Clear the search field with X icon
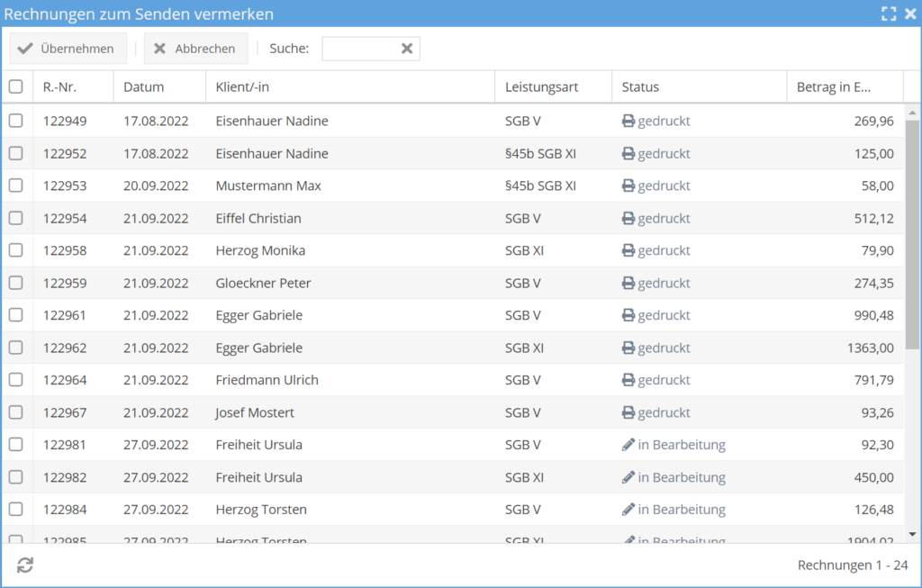The width and height of the screenshot is (922, 588). click(407, 49)
